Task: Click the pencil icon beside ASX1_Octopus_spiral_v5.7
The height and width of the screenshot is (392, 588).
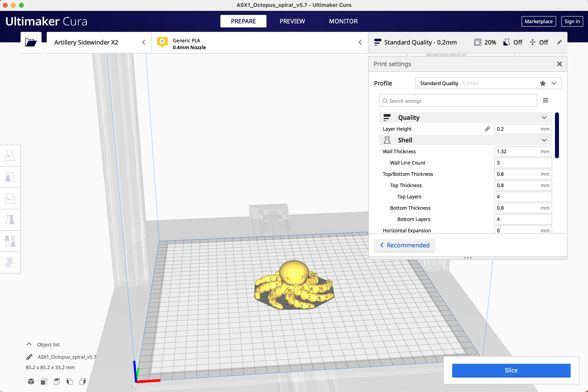Action: [x=29, y=357]
